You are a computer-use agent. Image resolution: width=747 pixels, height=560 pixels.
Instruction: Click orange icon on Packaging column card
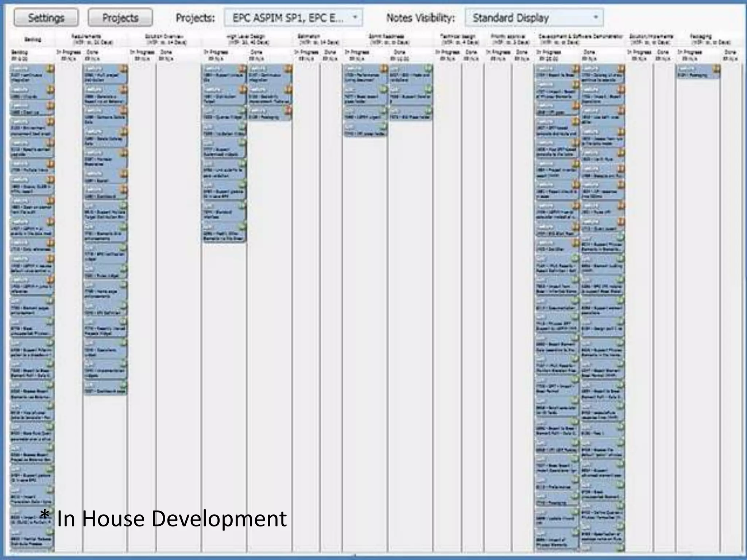coord(716,69)
